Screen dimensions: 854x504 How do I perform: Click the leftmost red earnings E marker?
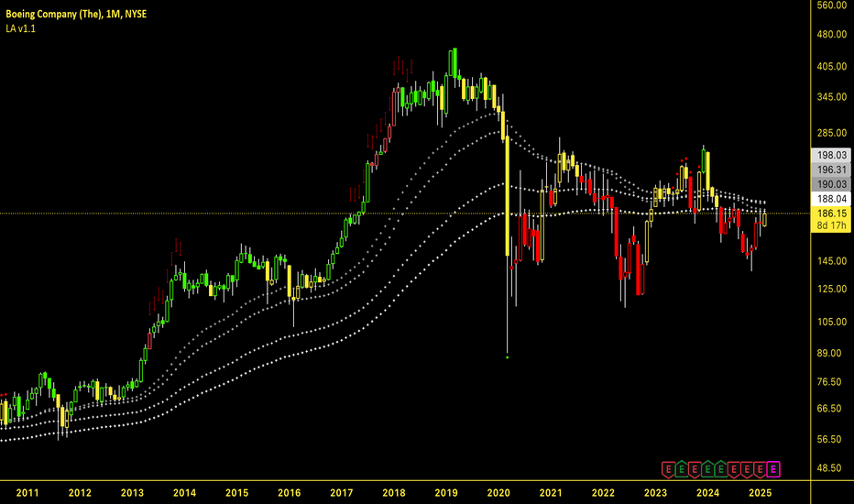coord(668,468)
